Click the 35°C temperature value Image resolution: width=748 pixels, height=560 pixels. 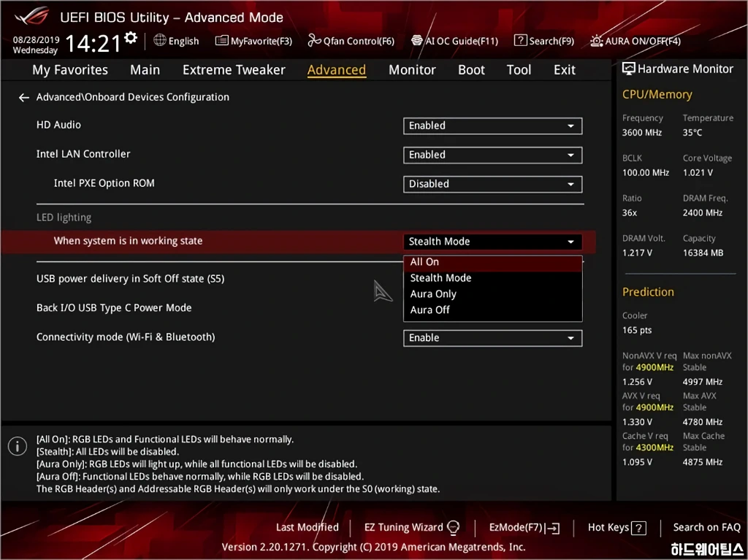(x=692, y=133)
